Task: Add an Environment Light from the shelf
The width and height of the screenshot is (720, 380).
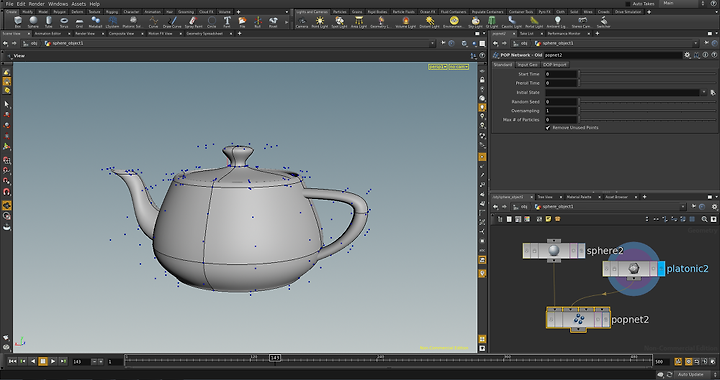Action: click(x=454, y=22)
